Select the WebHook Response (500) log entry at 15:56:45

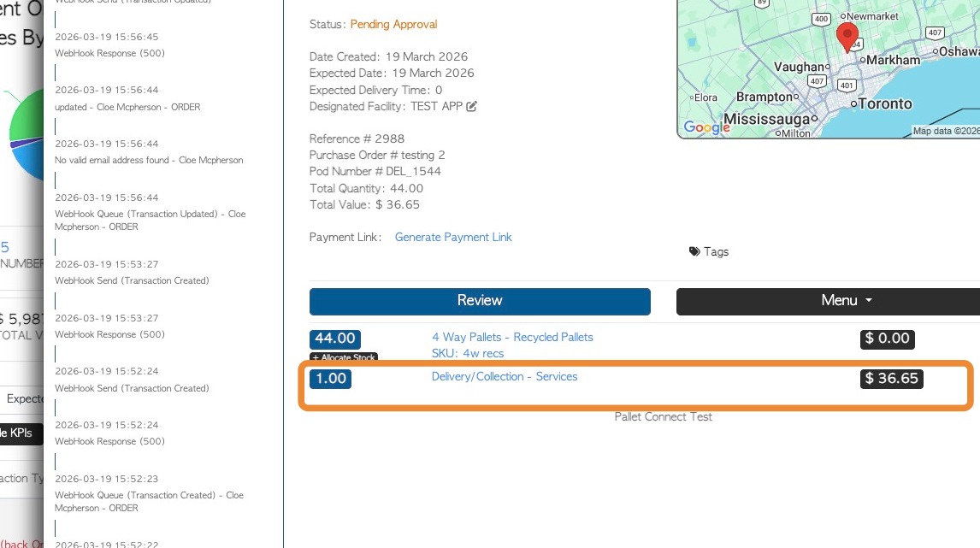click(x=109, y=45)
